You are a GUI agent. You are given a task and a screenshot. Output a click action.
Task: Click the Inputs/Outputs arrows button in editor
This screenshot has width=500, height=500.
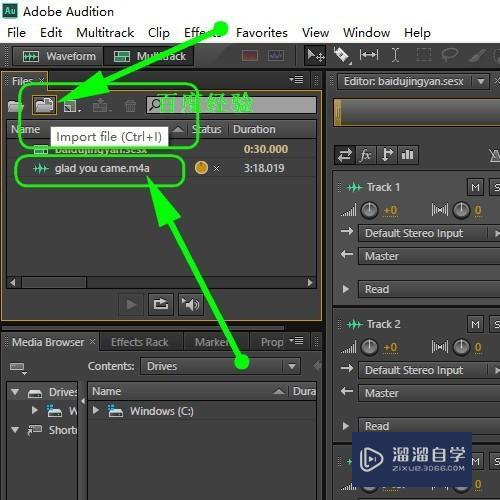tap(345, 155)
